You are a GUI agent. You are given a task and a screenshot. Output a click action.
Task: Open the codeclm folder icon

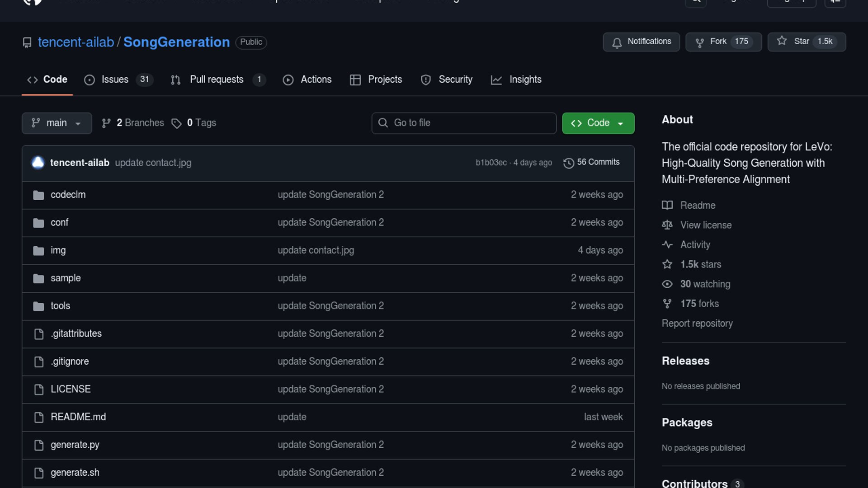38,195
